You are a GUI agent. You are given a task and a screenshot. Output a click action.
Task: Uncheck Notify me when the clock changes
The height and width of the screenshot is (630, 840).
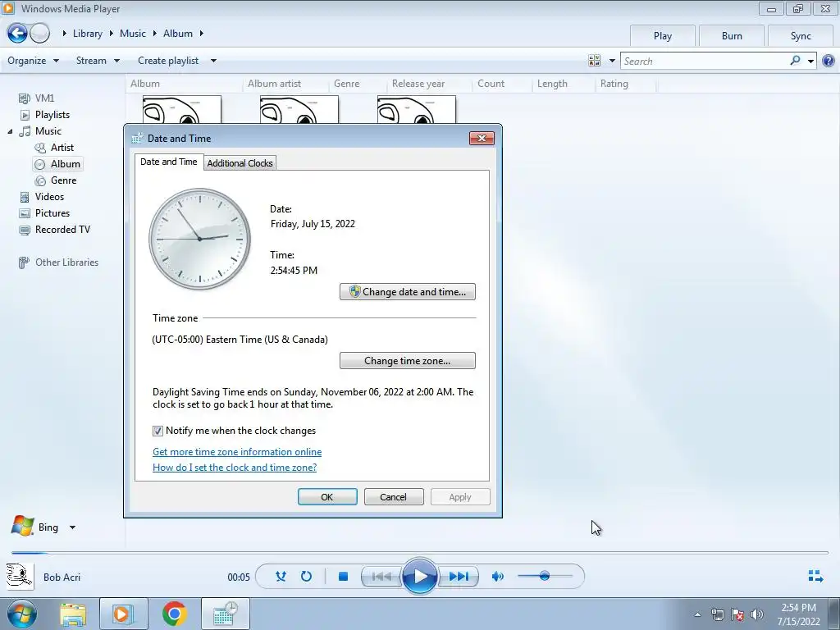coord(157,431)
